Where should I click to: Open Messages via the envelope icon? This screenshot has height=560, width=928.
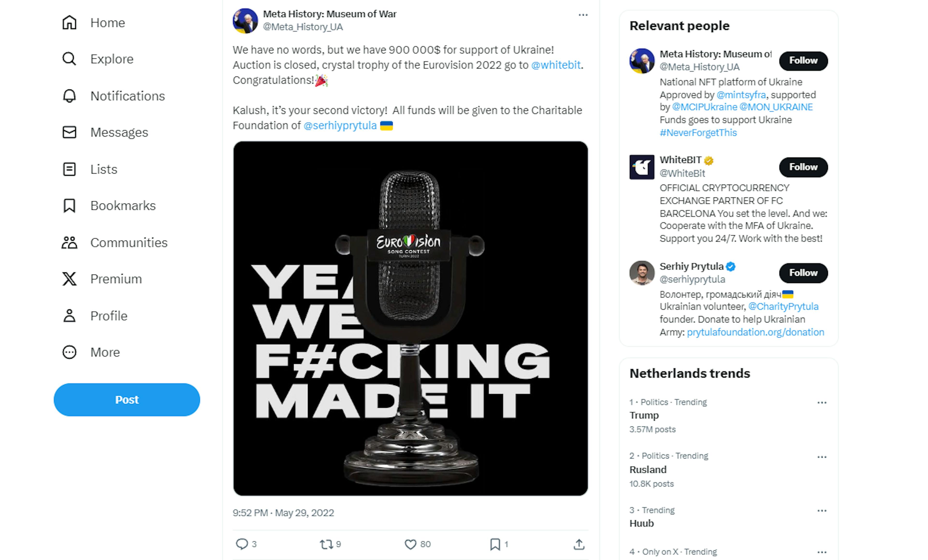69,132
